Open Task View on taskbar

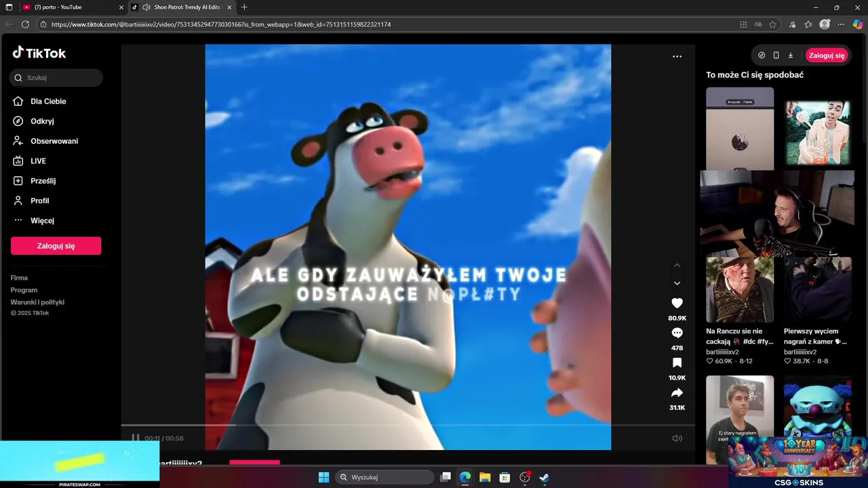click(446, 477)
